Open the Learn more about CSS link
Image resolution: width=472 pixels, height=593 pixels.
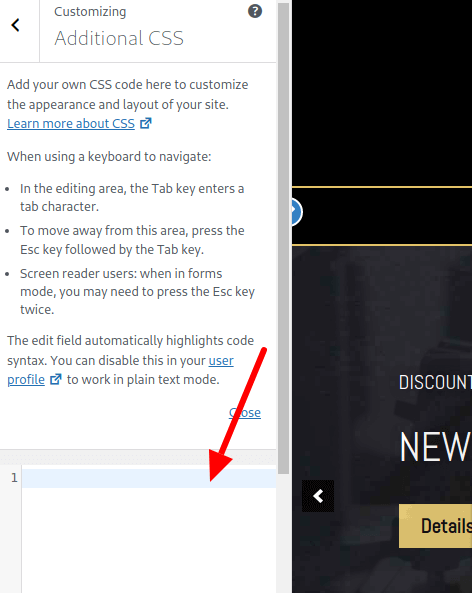[x=71, y=124]
